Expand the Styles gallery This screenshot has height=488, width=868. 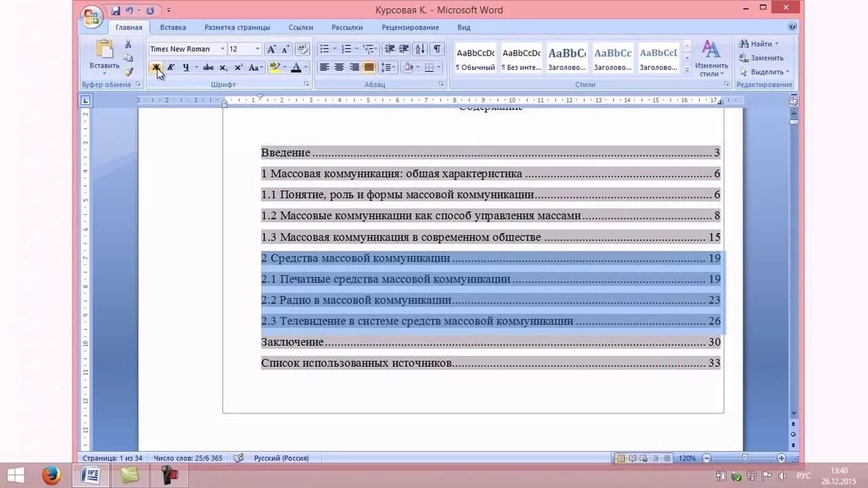tap(687, 68)
